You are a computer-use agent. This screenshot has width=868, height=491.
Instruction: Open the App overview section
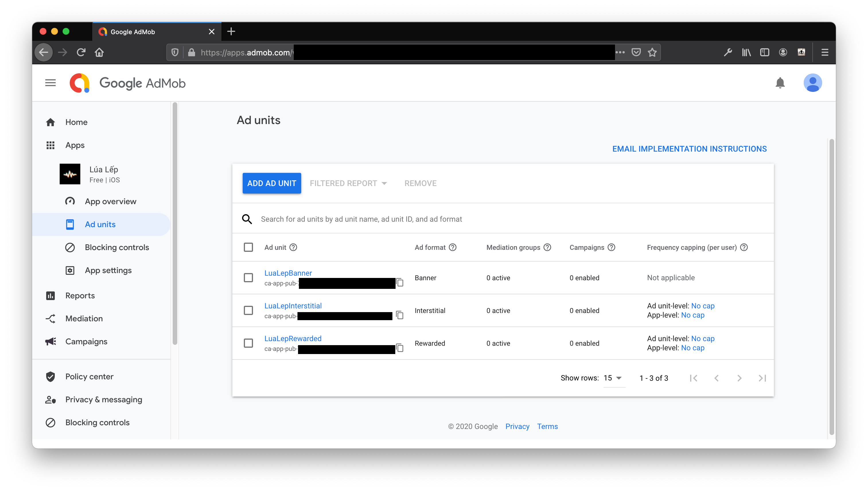[x=110, y=201]
